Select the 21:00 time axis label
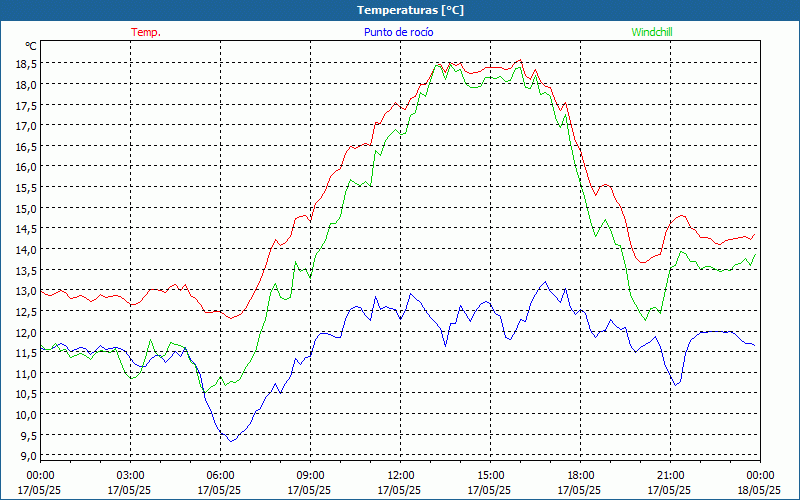This screenshot has height=500, width=800. tap(670, 475)
